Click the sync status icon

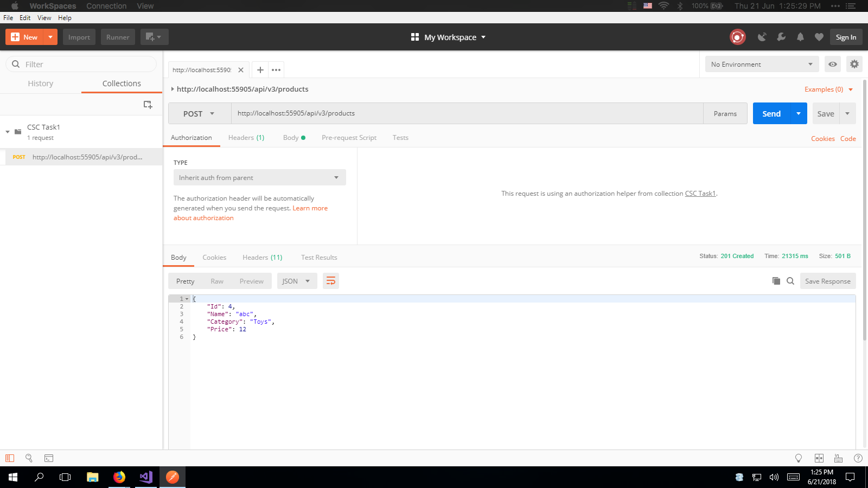point(737,37)
